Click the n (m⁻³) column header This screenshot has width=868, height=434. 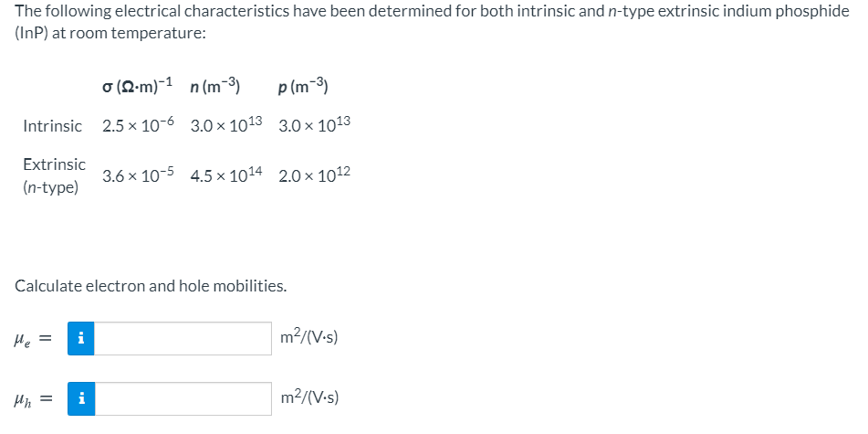coord(214,86)
